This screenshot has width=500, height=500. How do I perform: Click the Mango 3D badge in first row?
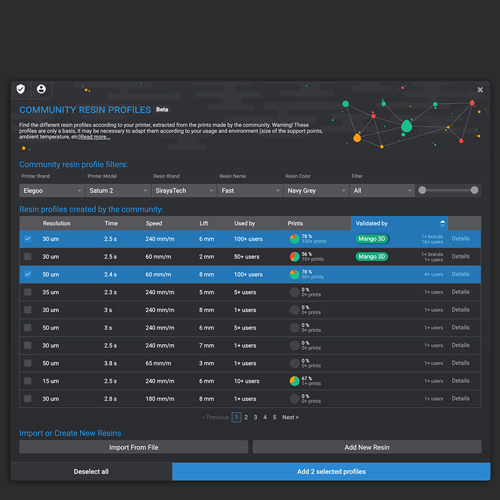(x=372, y=239)
